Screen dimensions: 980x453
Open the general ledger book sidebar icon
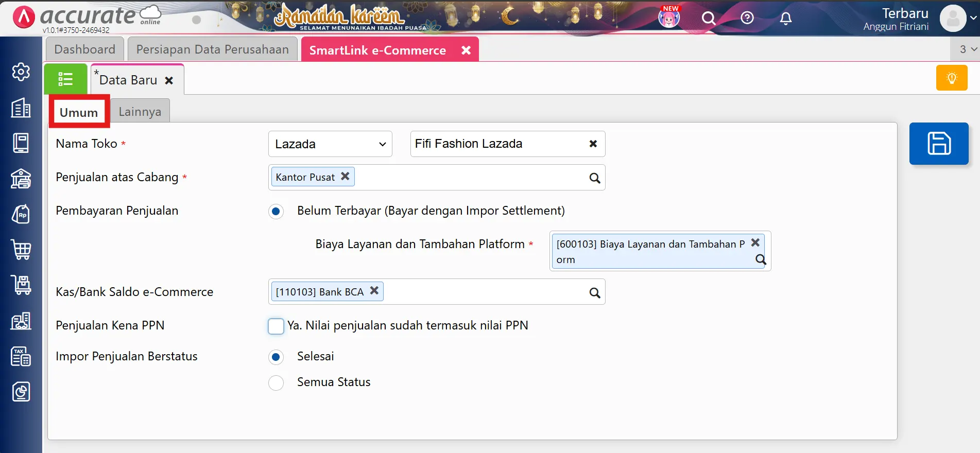pos(21,143)
